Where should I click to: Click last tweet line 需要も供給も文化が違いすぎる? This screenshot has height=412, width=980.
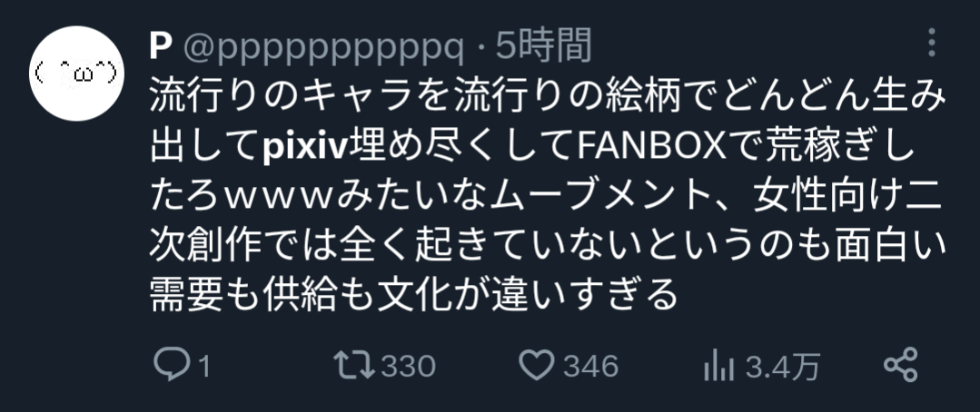[x=414, y=294]
